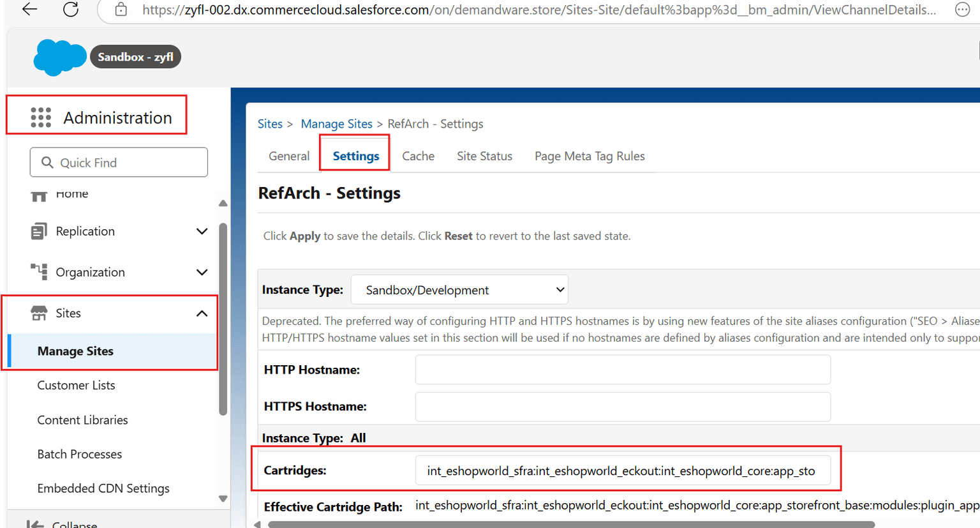This screenshot has width=980, height=528.
Task: Click into the HTTPS Hostname field
Action: (x=623, y=407)
